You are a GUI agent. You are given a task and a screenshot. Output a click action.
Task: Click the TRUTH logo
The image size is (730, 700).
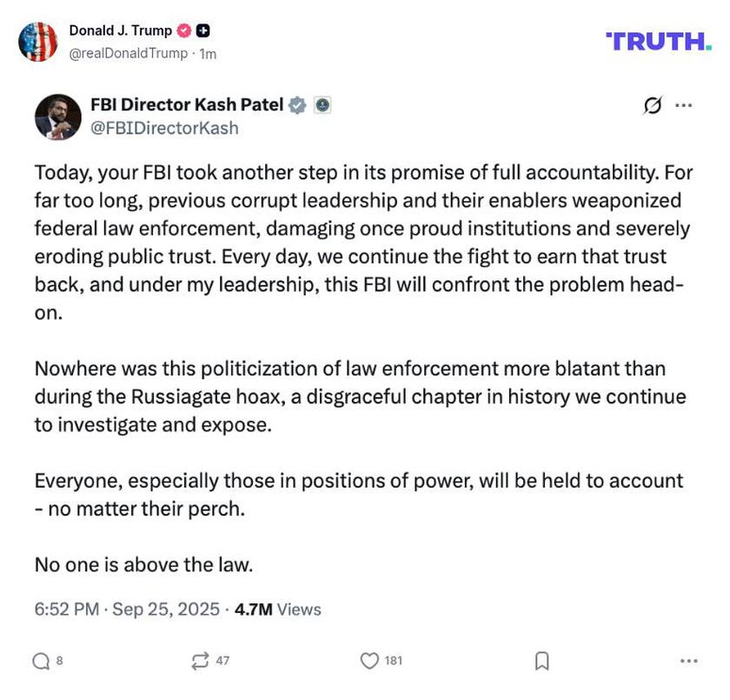tap(658, 41)
